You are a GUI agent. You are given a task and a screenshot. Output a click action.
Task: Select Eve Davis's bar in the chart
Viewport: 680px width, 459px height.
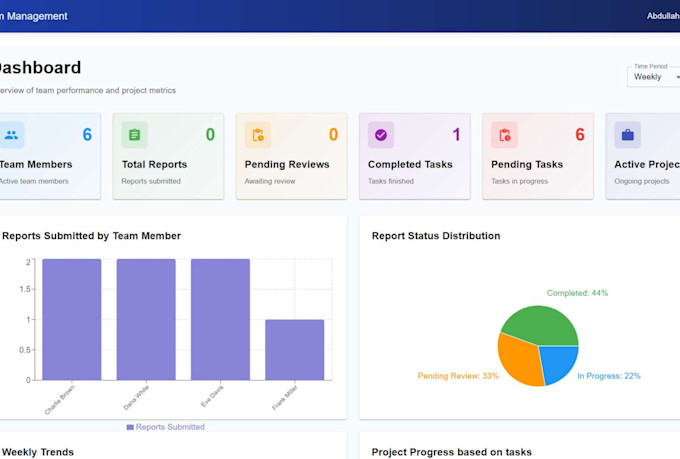(x=220, y=319)
